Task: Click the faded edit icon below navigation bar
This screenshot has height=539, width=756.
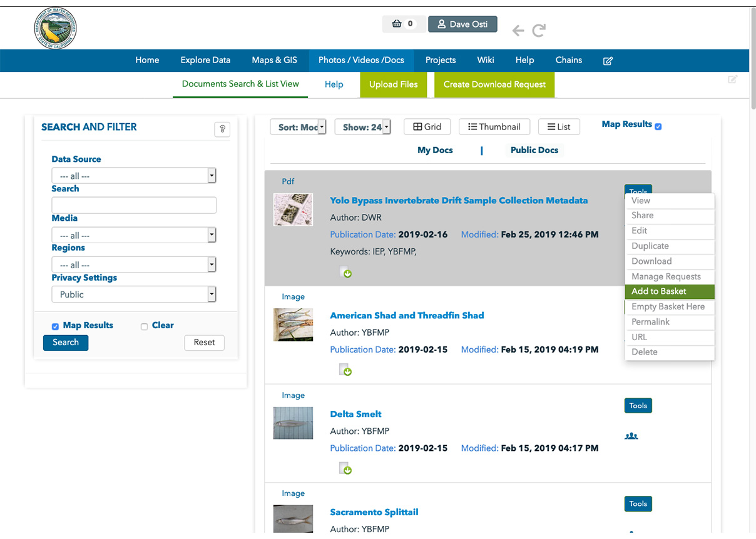Action: 732,79
